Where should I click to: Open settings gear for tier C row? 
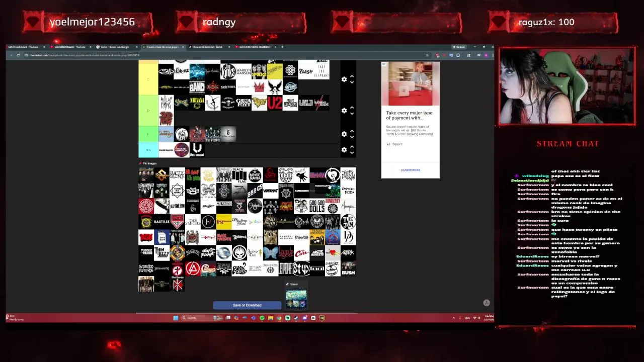pyautogui.click(x=344, y=79)
